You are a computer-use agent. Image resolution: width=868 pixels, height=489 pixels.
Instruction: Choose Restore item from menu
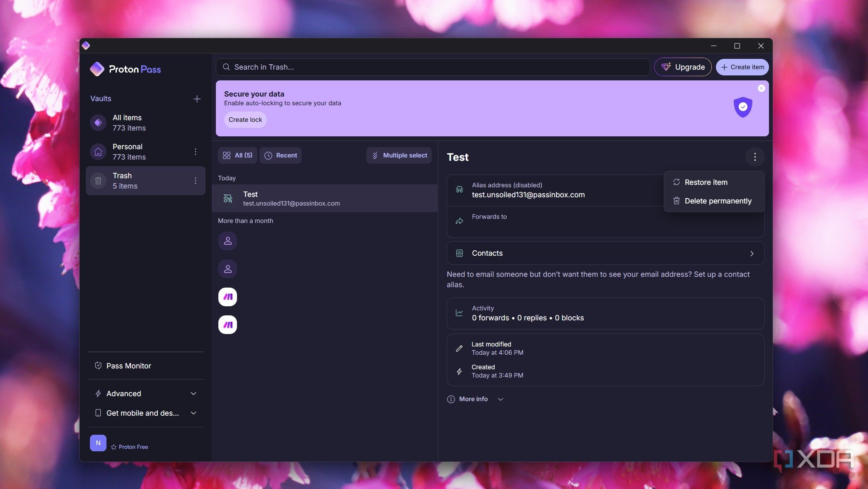[714, 182]
